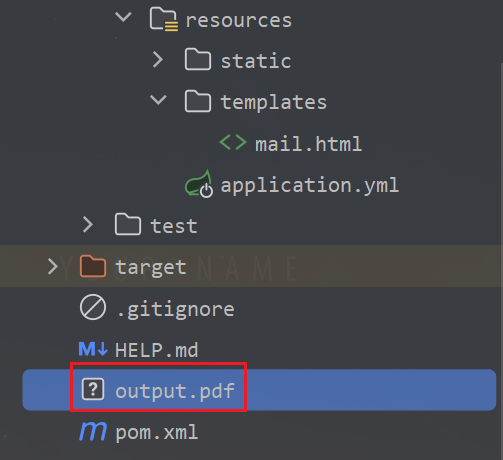503x460 pixels.
Task: Select the pom.xml file name
Action: point(157,433)
